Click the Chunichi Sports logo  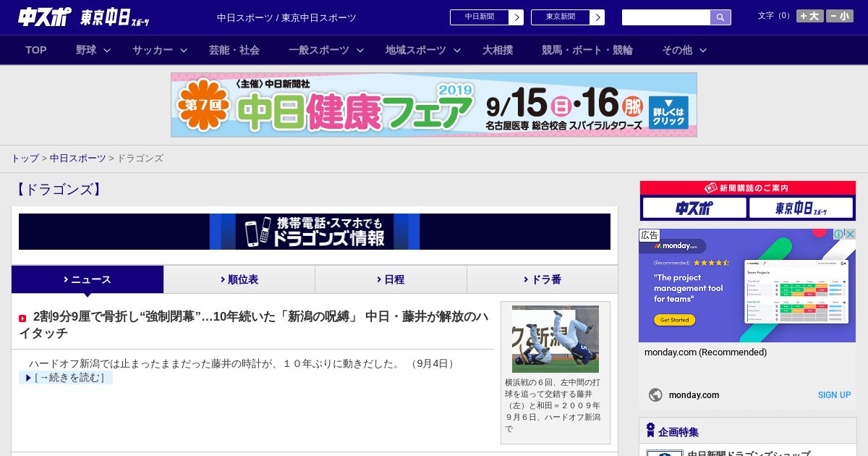(45, 17)
